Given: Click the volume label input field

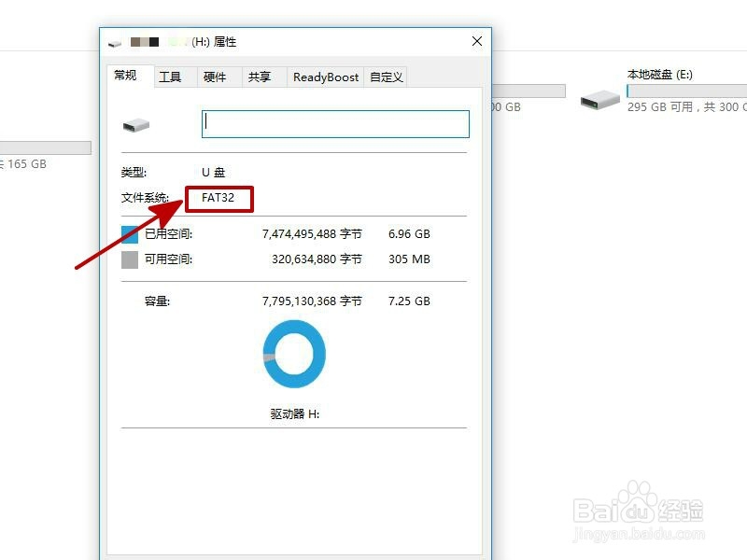Looking at the screenshot, I should tap(334, 122).
